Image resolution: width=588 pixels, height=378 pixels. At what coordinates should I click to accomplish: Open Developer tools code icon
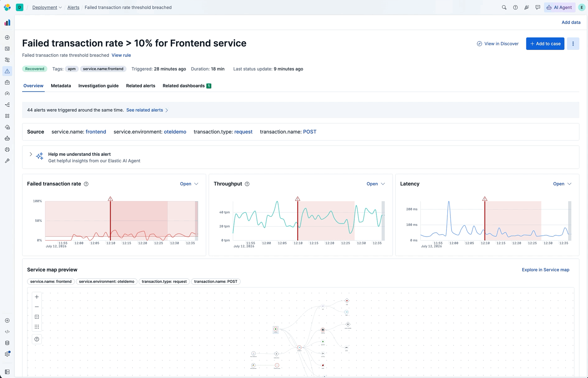(x=7, y=332)
